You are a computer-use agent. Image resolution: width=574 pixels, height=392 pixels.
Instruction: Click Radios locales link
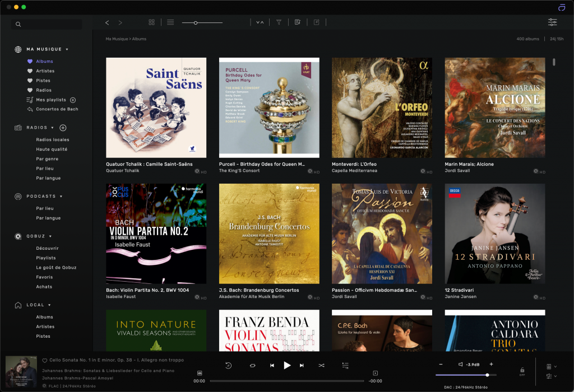[52, 139]
